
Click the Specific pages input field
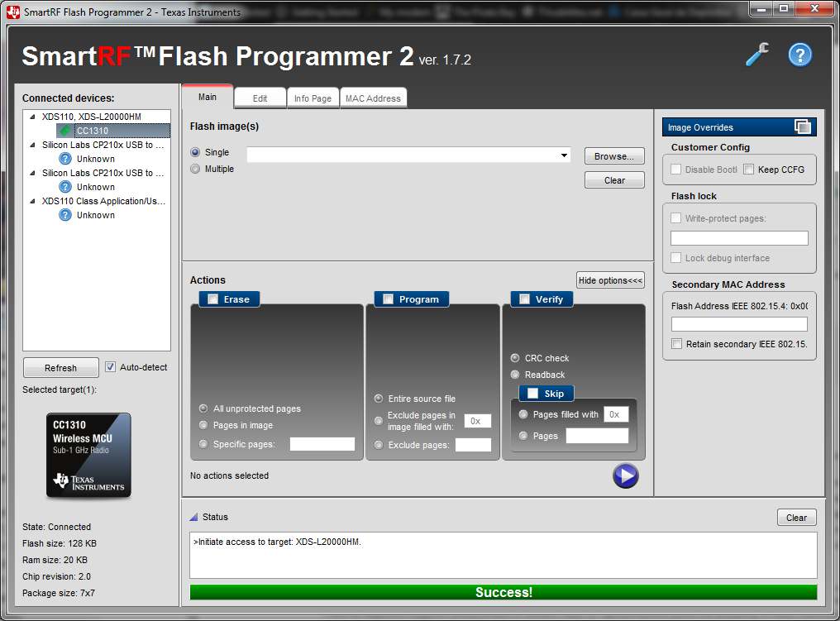coord(322,444)
